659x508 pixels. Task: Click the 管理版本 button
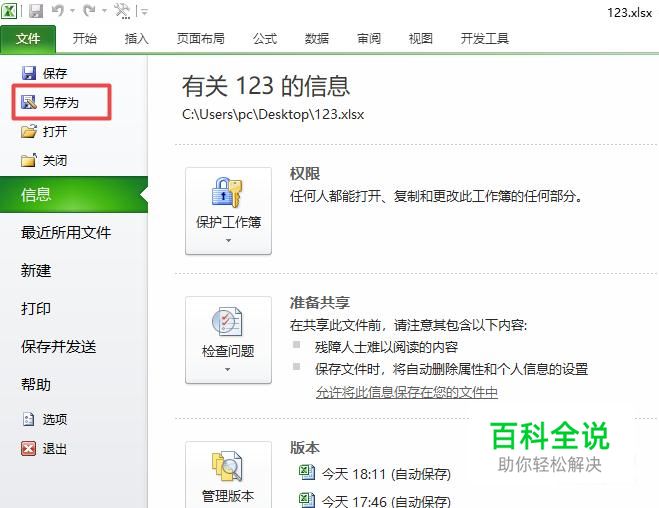pyautogui.click(x=228, y=475)
